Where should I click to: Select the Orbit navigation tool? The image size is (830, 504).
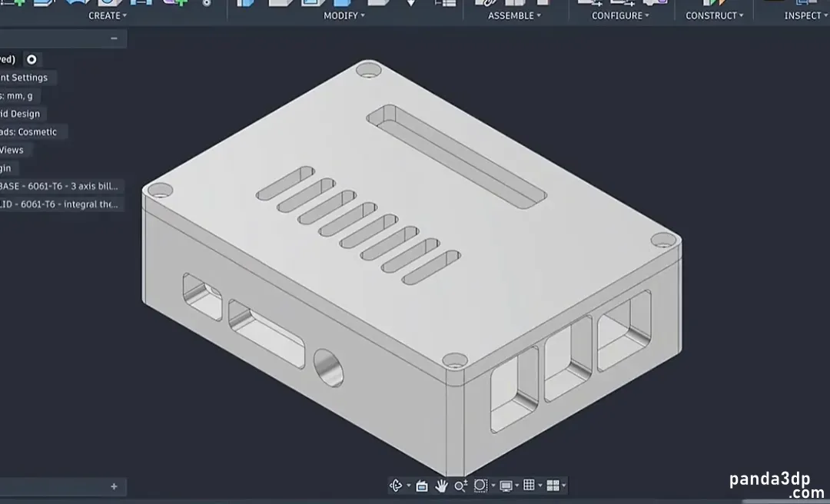396,486
